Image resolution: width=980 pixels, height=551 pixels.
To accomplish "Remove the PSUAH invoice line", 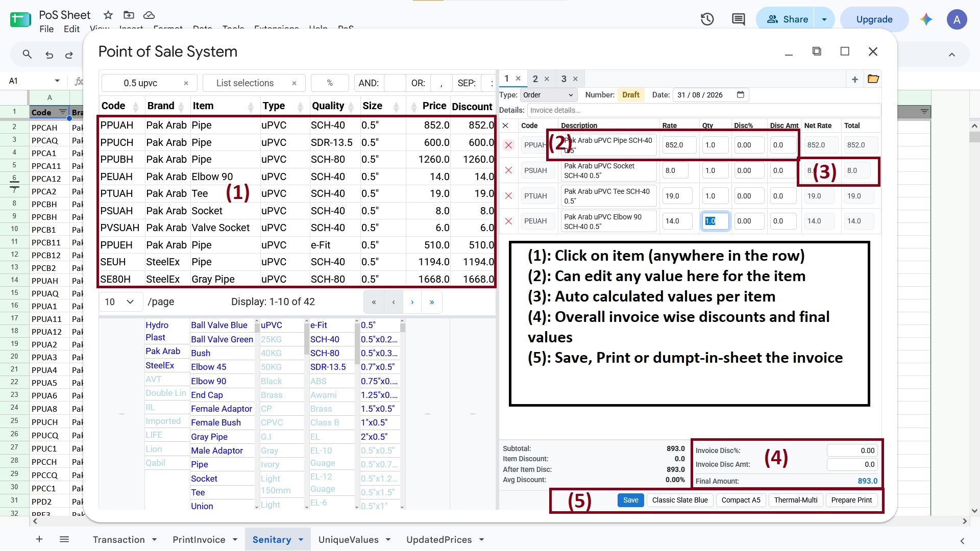I will (508, 170).
